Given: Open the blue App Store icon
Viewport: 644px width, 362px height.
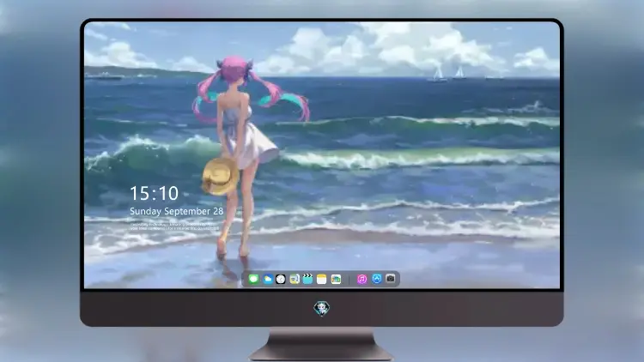Looking at the screenshot, I should [377, 279].
